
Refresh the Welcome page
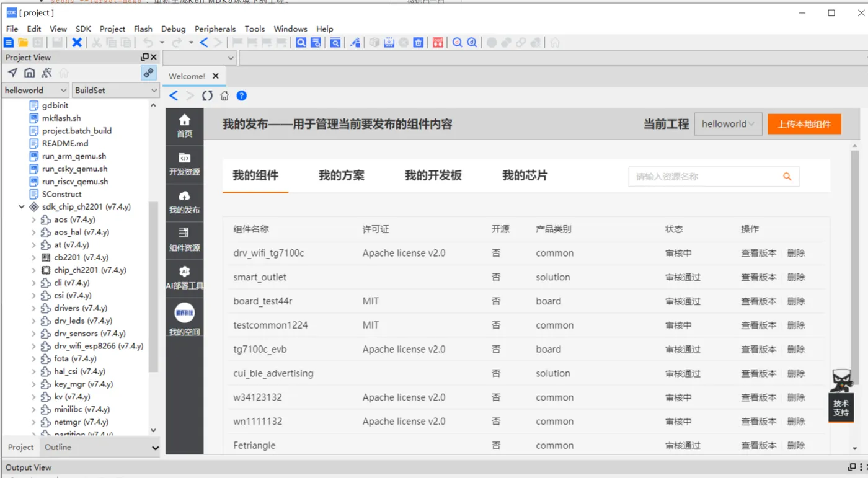click(207, 95)
